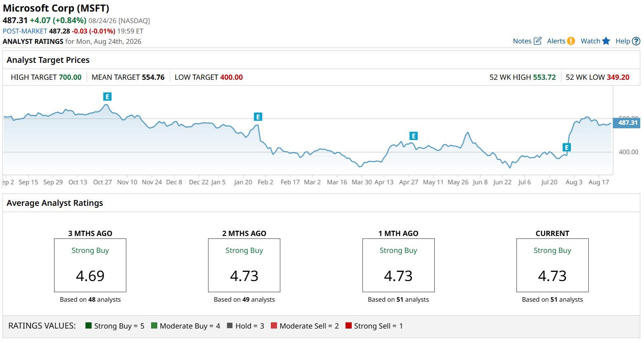
Task: Click the dark green Strong Buy swatch
Action: click(x=88, y=326)
